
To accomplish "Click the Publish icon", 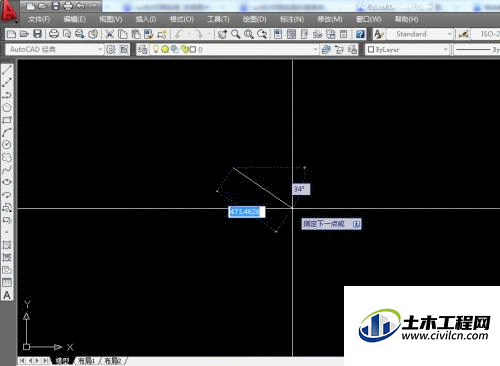I will (x=80, y=34).
